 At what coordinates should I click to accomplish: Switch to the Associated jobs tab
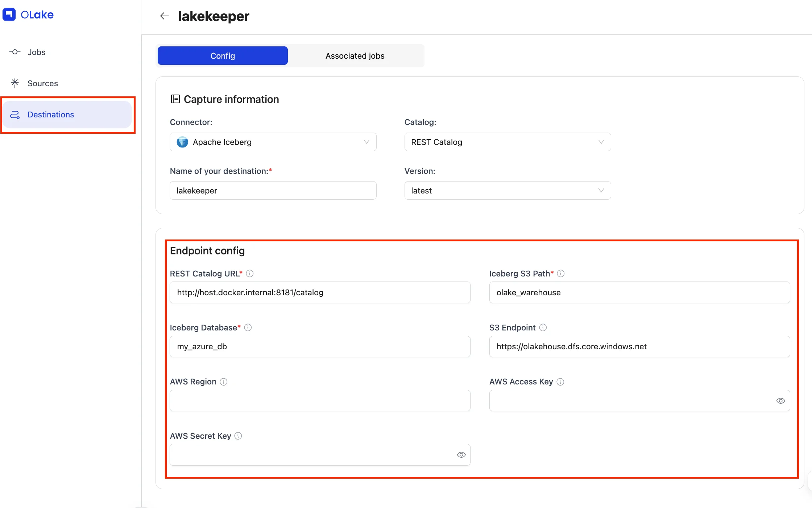coord(355,56)
